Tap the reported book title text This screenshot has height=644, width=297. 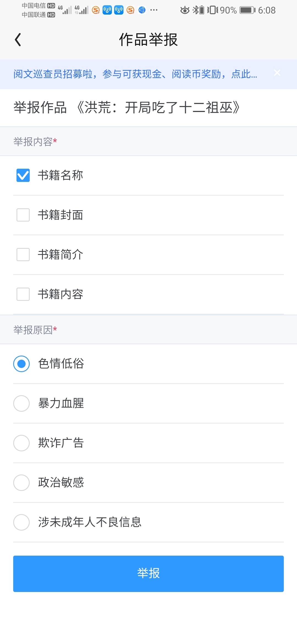tap(158, 107)
